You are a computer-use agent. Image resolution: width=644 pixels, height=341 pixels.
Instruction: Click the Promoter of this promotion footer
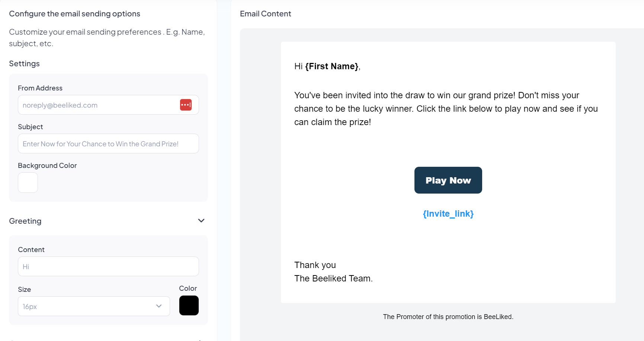[x=448, y=317]
